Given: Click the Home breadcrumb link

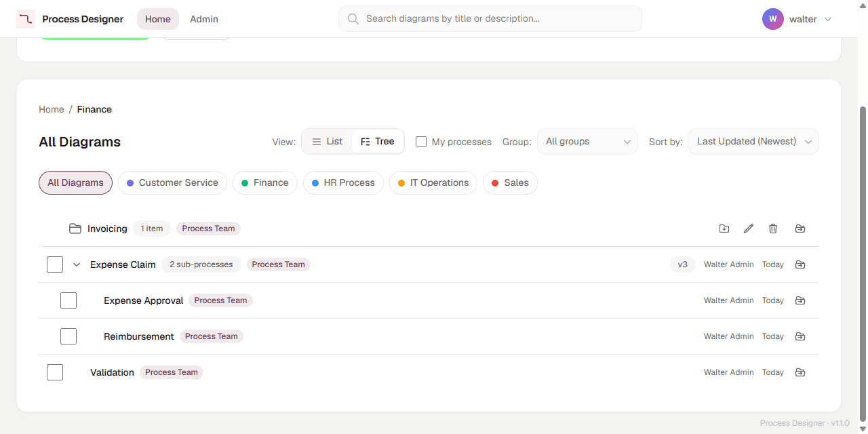Looking at the screenshot, I should 52,109.
